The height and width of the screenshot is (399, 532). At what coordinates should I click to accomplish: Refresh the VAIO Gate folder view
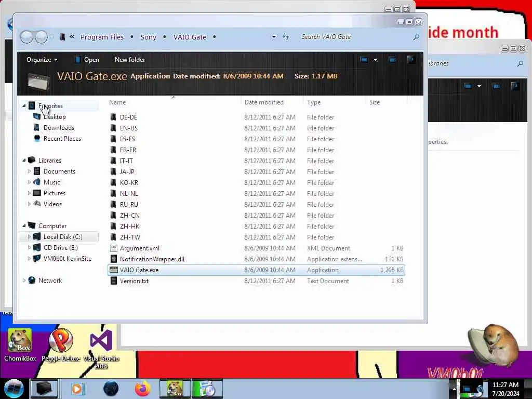[286, 37]
